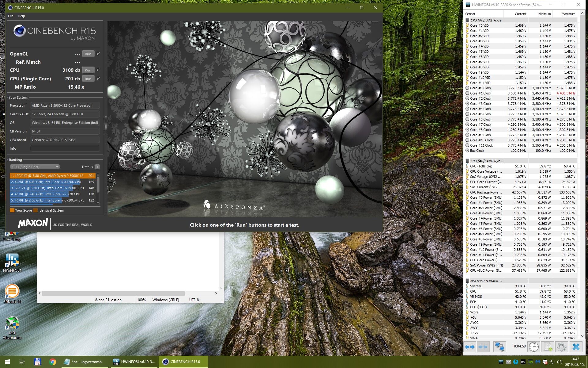
Task: Open the File menu in Cinebench
Action: 11,16
